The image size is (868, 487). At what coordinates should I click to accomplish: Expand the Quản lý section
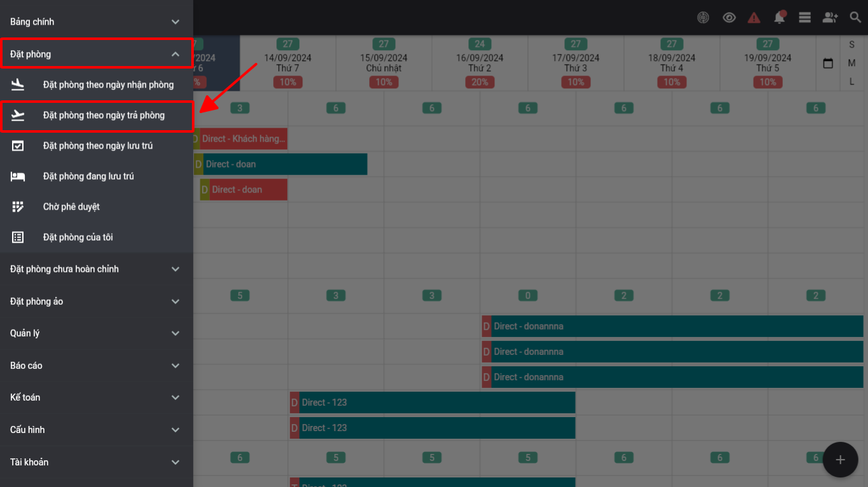[97, 333]
